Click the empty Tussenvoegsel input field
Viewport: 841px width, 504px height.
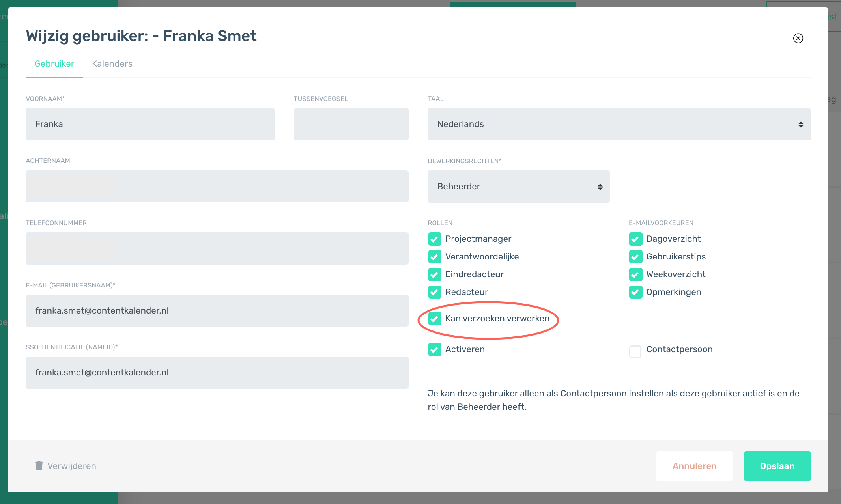pyautogui.click(x=351, y=124)
